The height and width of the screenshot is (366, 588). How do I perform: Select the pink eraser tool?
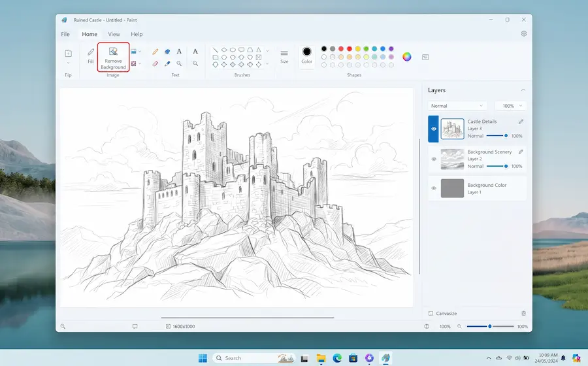click(155, 64)
